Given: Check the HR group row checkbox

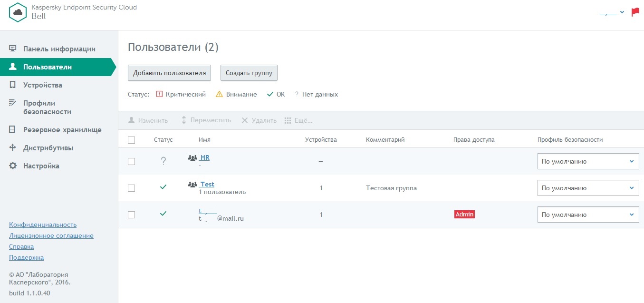Looking at the screenshot, I should coord(132,161).
